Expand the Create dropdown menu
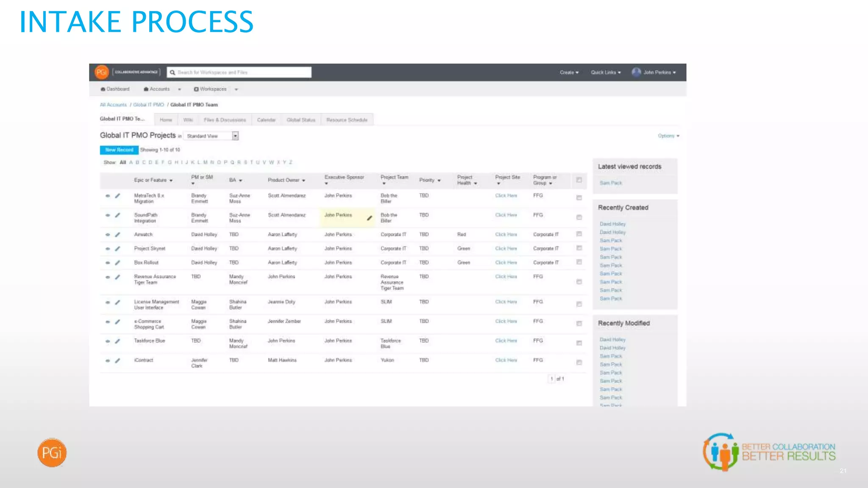Screen dimensions: 868x488 click(x=569, y=72)
